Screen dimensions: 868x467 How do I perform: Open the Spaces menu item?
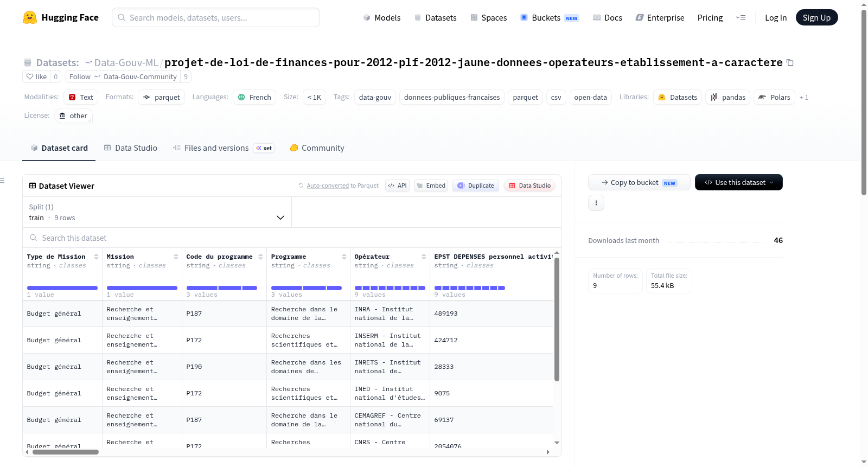point(488,17)
